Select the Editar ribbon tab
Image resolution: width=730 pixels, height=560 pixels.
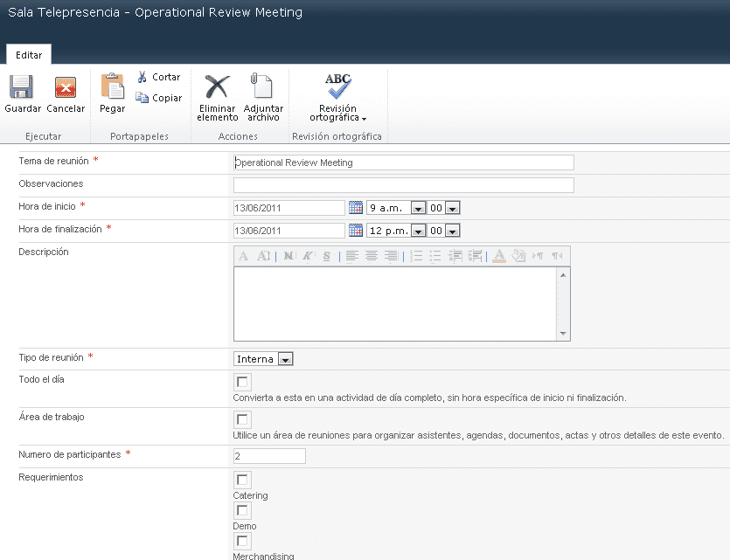click(x=29, y=54)
